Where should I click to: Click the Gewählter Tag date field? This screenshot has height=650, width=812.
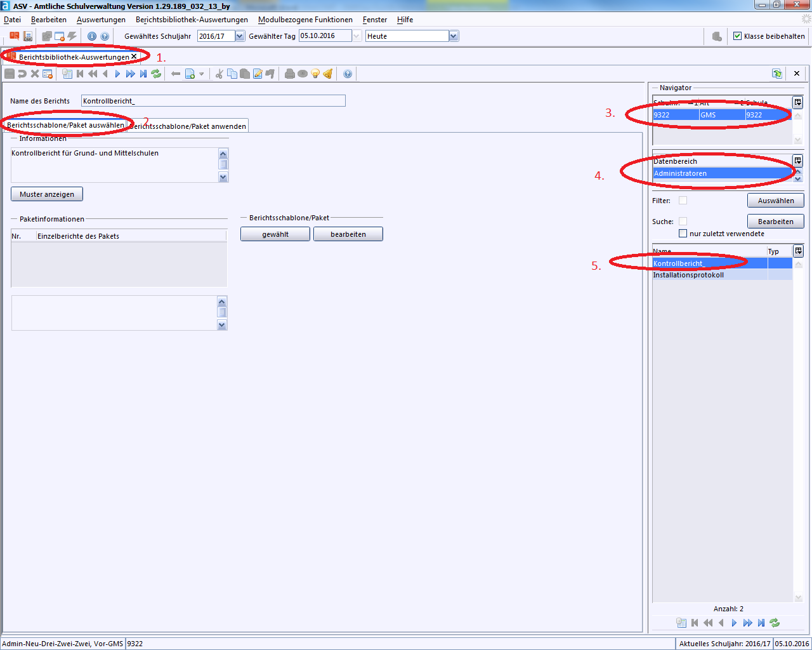325,36
